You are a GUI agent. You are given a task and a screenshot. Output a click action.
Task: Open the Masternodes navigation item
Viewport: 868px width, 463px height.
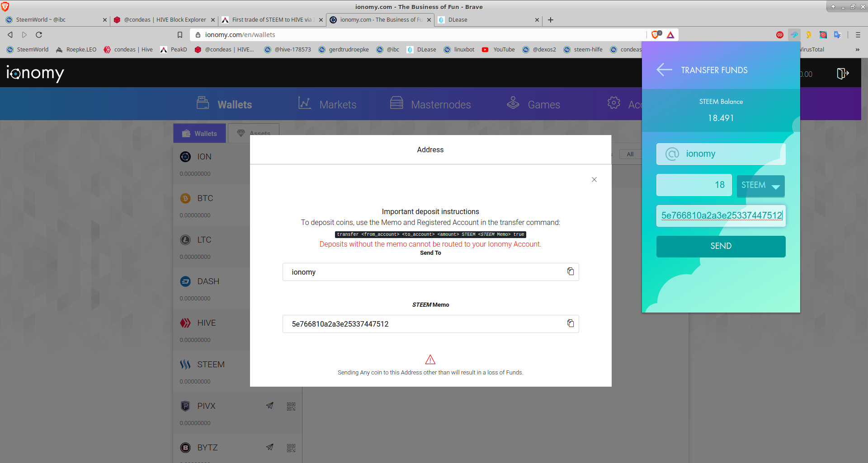pos(430,104)
